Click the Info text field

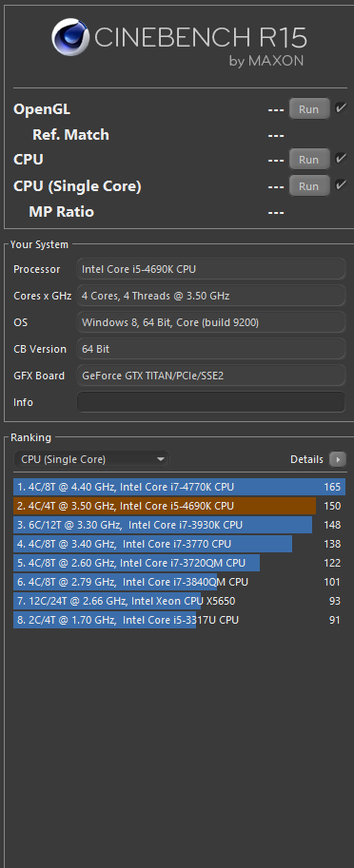[x=211, y=402]
